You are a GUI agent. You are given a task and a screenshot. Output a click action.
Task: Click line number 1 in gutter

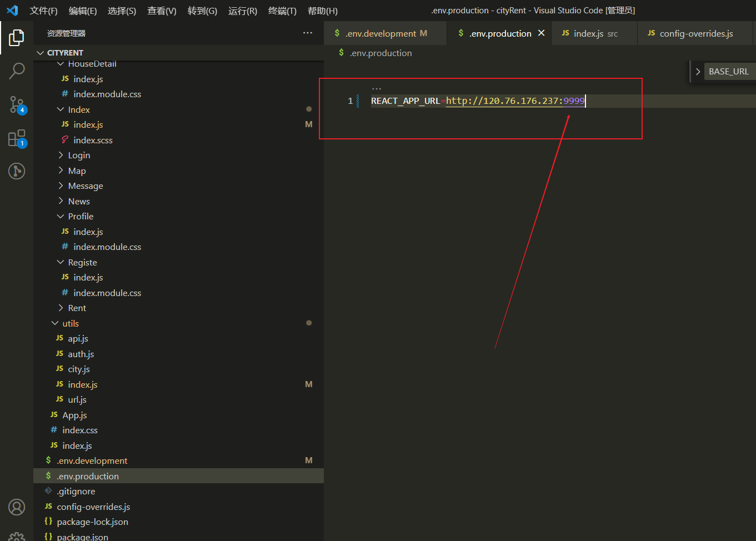(350, 101)
